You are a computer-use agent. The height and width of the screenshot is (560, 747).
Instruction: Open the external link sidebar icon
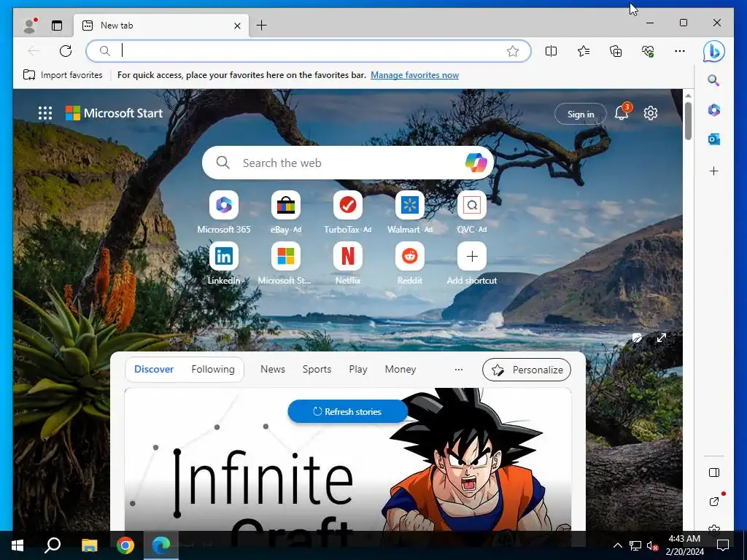pos(713,502)
